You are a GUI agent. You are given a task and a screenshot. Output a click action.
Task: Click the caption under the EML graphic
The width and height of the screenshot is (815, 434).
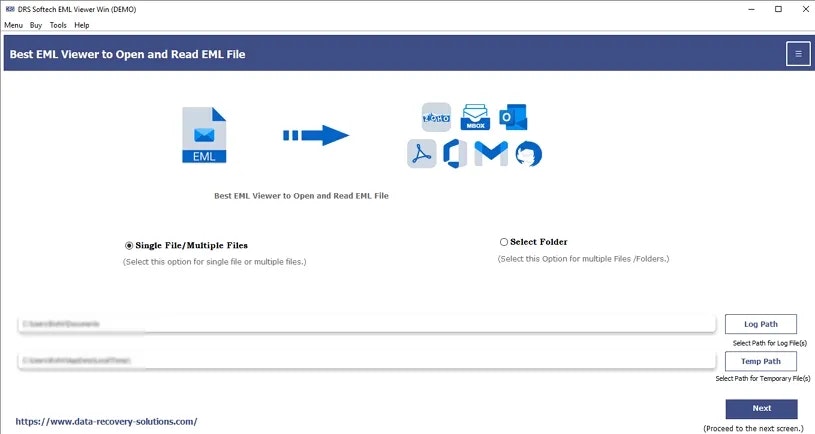[301, 196]
